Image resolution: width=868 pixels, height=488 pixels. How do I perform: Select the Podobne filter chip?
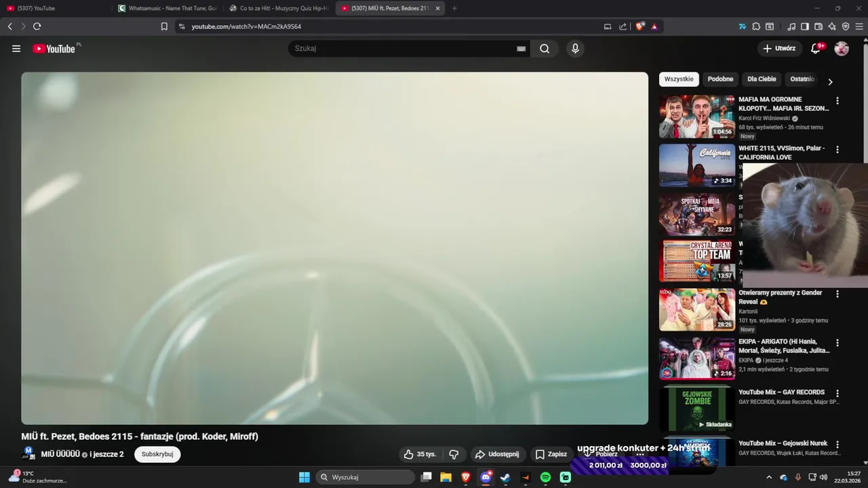tap(720, 79)
